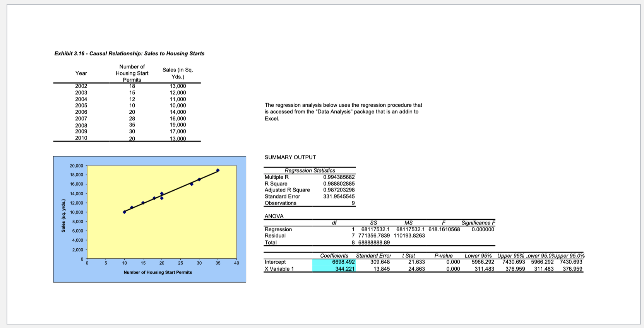Click the F value 618.1610568
The width and height of the screenshot is (644, 328).
(x=444, y=229)
